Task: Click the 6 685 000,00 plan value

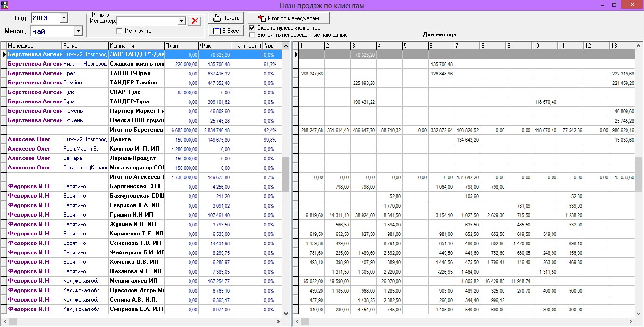Action: pyautogui.click(x=184, y=130)
